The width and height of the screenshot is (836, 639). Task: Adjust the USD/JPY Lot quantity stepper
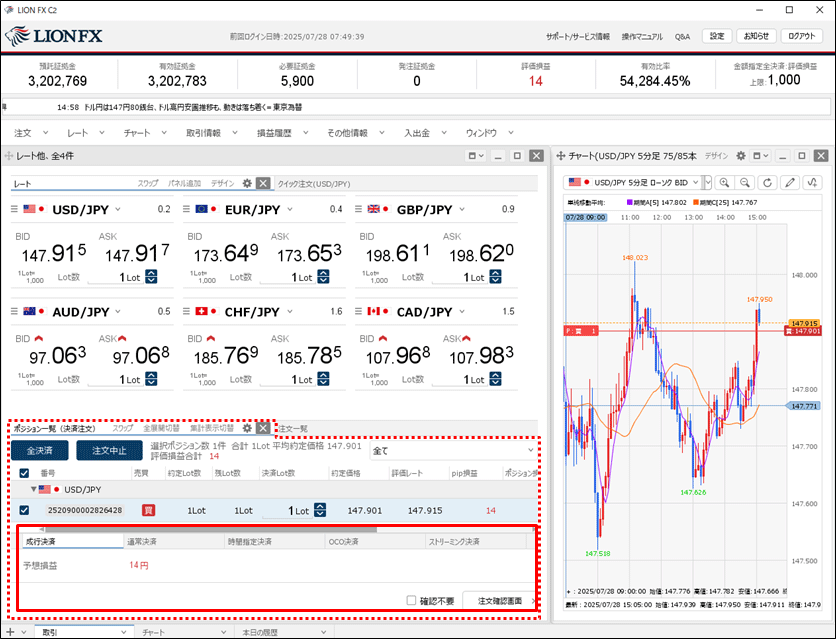[151, 278]
